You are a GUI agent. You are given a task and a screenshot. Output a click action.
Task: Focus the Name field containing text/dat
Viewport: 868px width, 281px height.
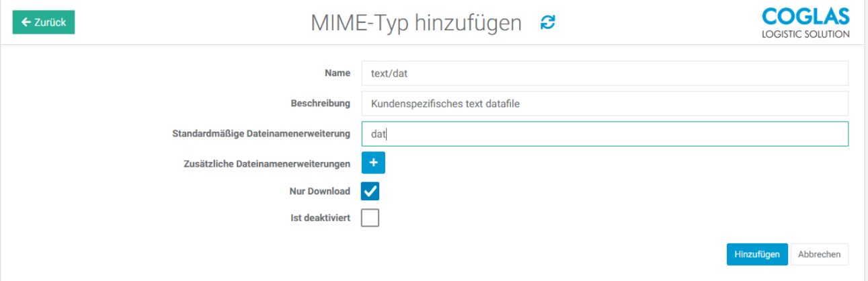click(604, 73)
